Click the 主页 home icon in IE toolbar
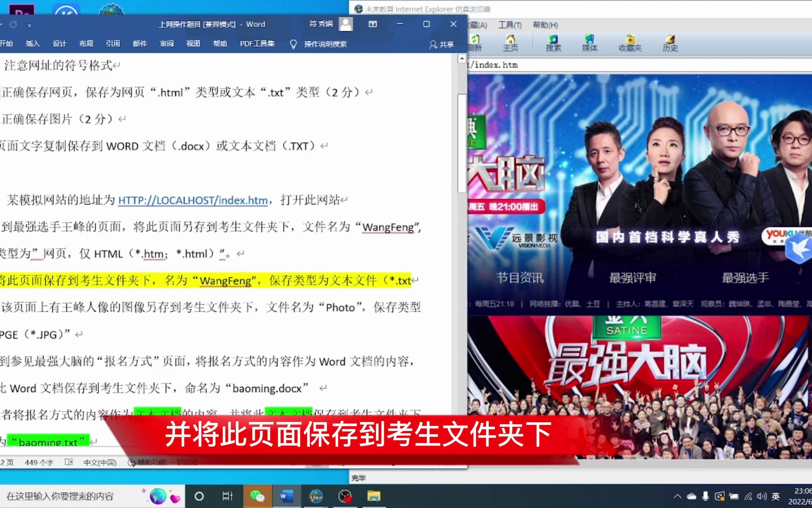The image size is (812, 508). [510, 43]
